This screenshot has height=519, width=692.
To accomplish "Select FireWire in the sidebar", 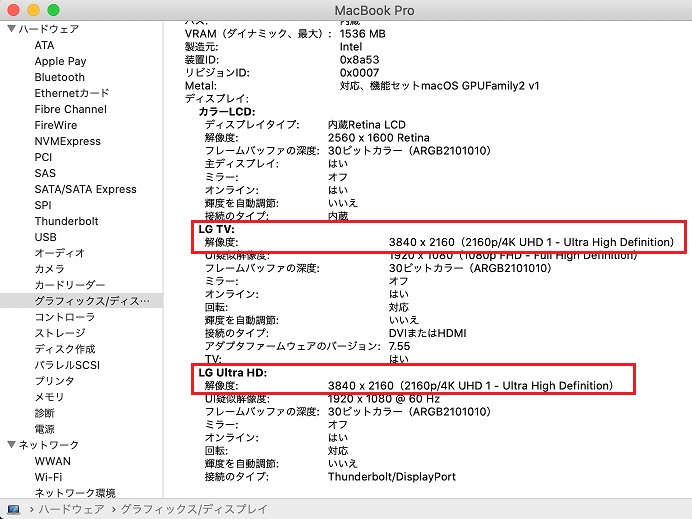I will 56,125.
